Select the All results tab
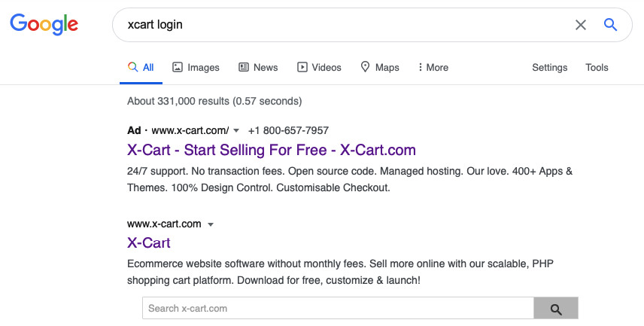Viewport: 644px width, 326px height. point(141,68)
